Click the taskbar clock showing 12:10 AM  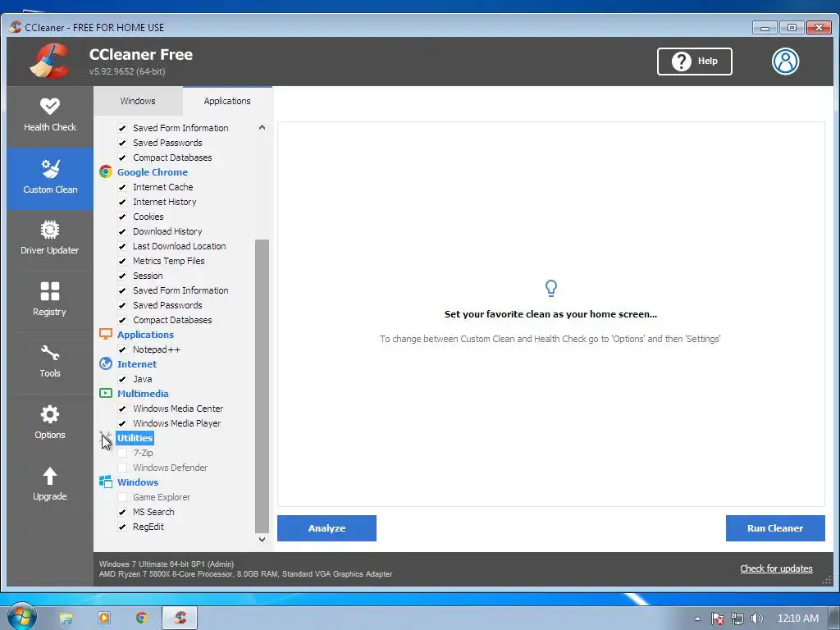[x=797, y=619]
